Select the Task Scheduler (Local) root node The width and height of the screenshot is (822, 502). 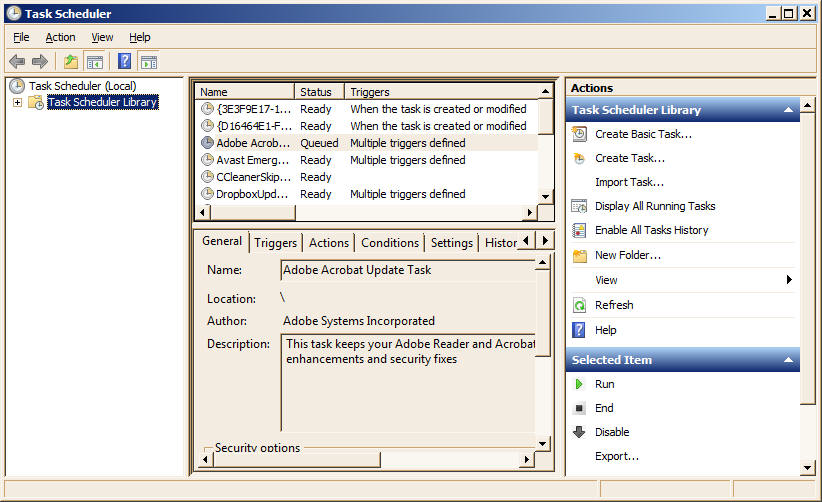point(82,86)
